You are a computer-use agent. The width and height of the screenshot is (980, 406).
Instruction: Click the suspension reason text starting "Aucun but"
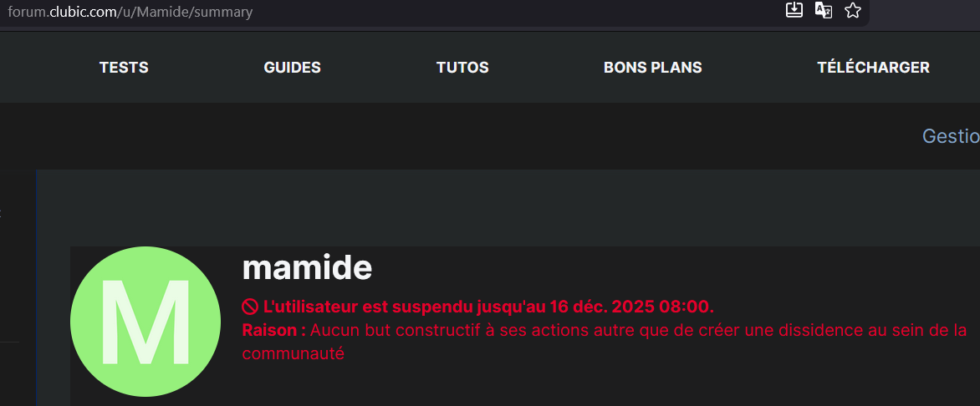point(635,329)
